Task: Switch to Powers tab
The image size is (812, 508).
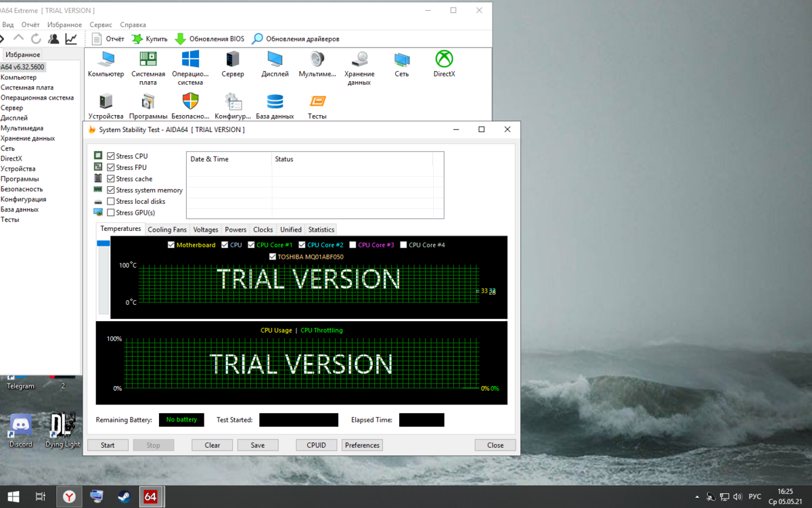Action: point(235,230)
